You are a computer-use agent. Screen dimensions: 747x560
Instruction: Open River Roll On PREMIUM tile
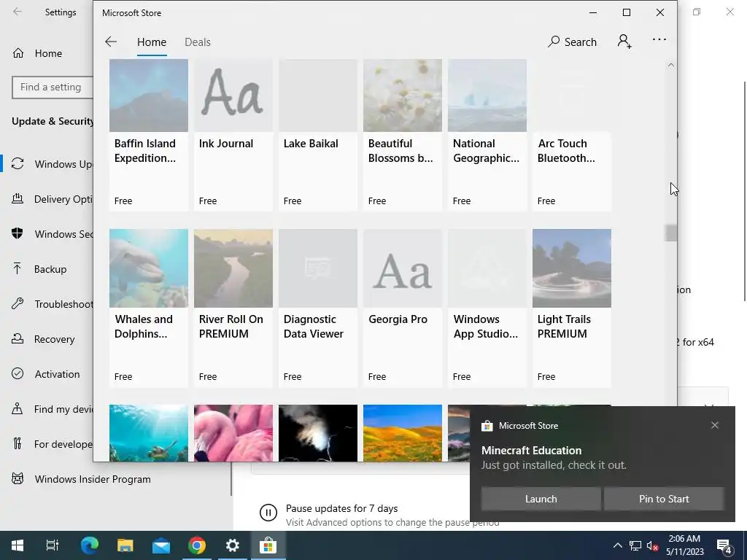pos(233,308)
